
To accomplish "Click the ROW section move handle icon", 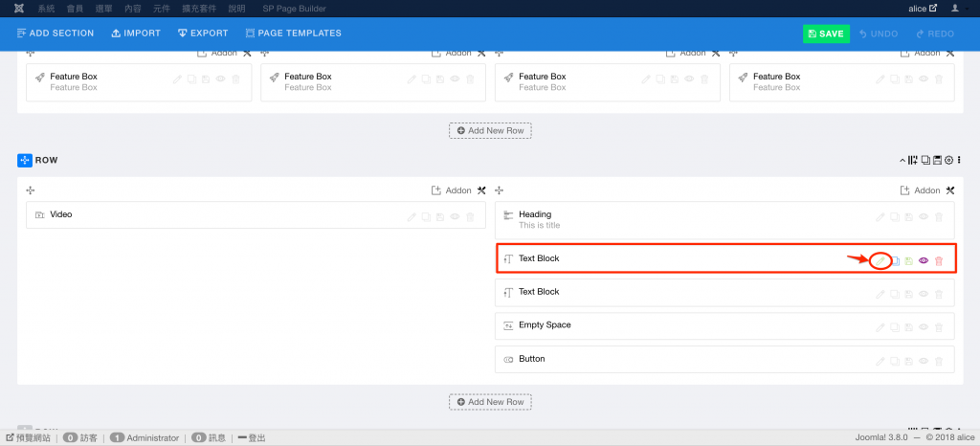I will pos(25,160).
